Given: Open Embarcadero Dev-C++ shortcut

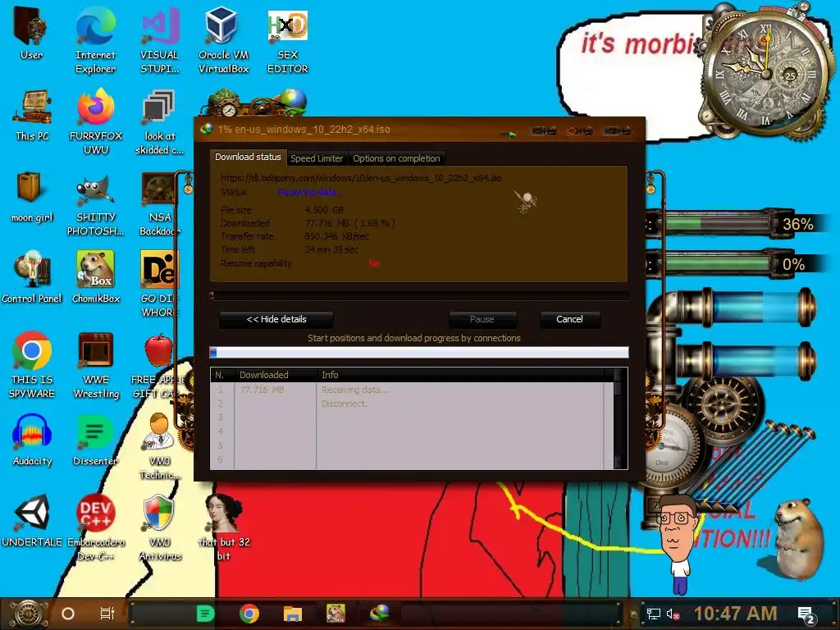Looking at the screenshot, I should 96,528.
